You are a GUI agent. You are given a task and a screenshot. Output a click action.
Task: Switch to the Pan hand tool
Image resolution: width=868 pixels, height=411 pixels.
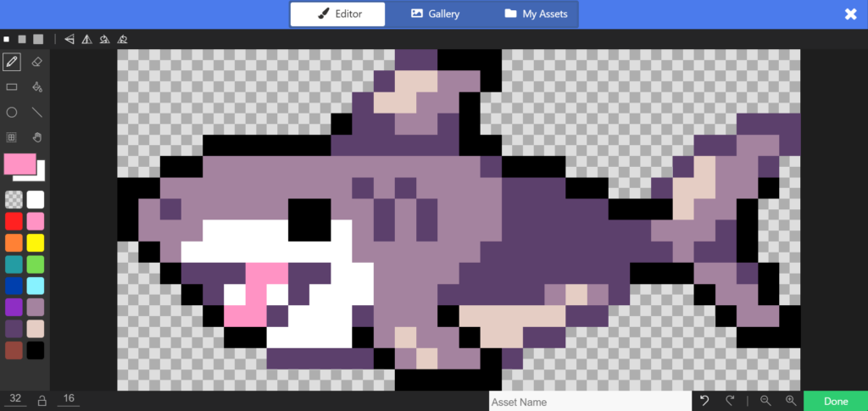point(36,137)
